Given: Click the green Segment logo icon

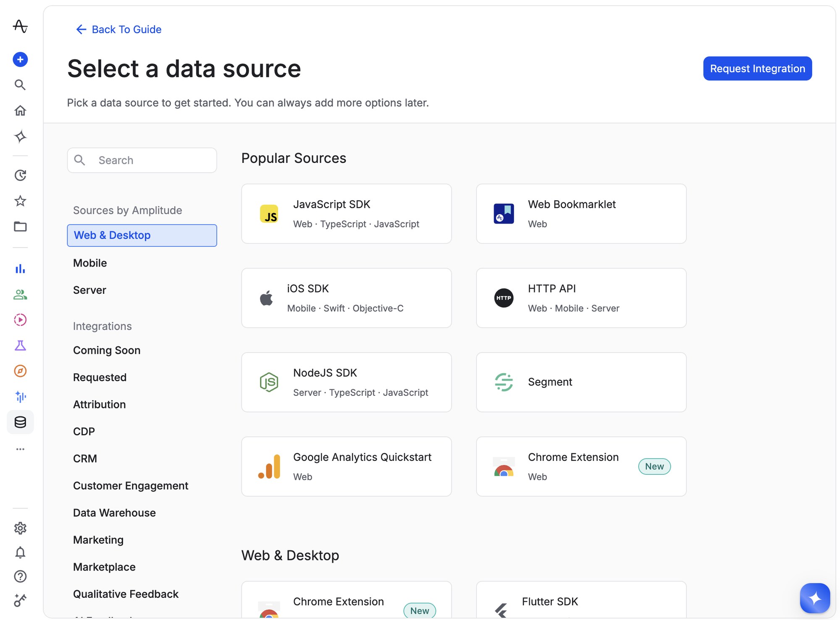Looking at the screenshot, I should (504, 382).
